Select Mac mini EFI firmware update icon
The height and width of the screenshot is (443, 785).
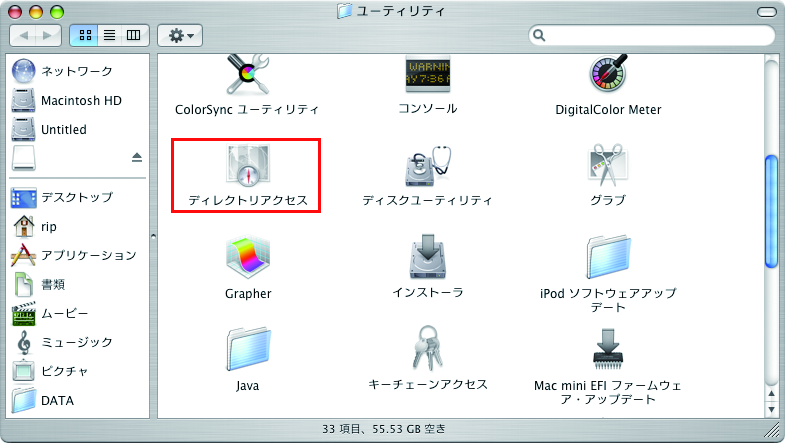[608, 349]
